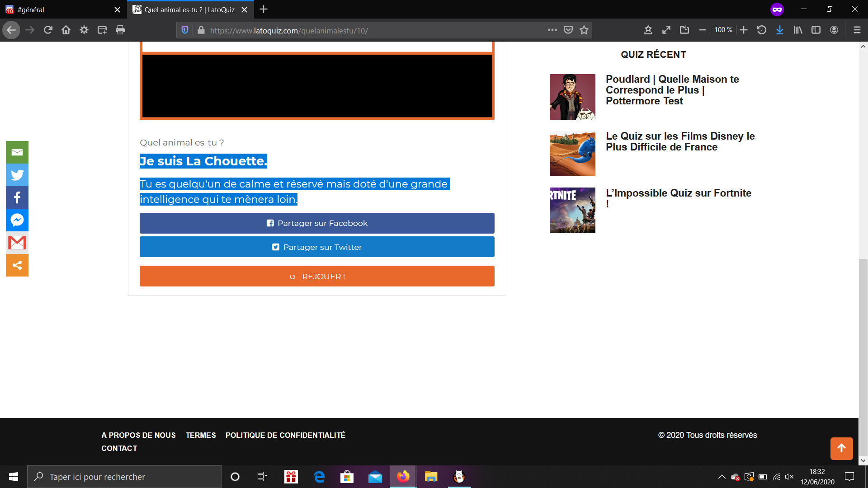Open the Firefox hamburger menu
Screen dimensions: 868x488
click(x=857, y=30)
